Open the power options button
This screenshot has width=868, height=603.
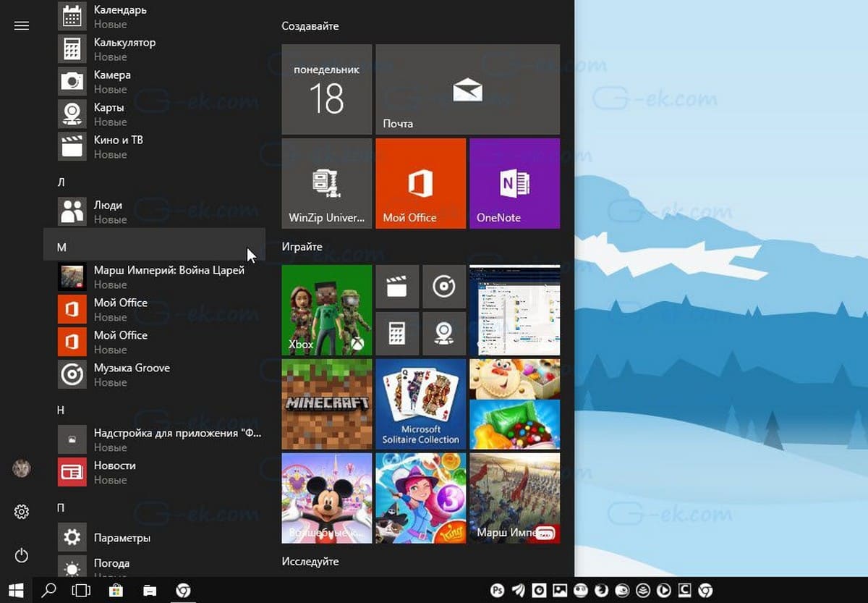point(22,555)
